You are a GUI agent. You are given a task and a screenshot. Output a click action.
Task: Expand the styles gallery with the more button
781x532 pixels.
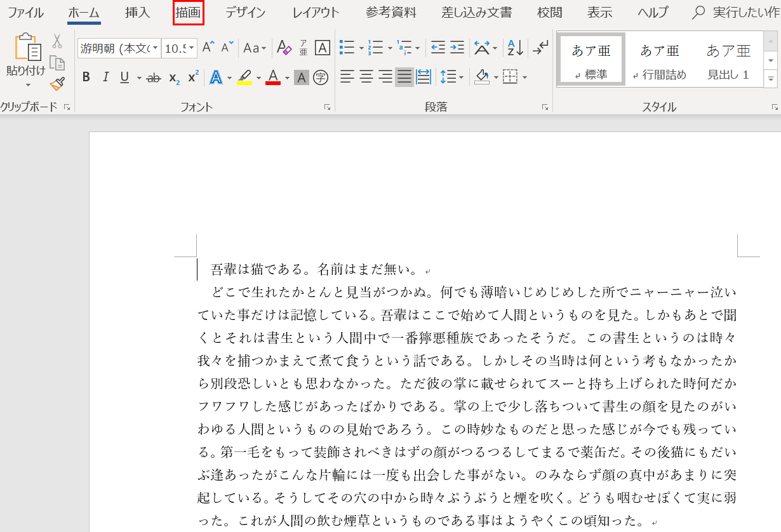[x=771, y=78]
